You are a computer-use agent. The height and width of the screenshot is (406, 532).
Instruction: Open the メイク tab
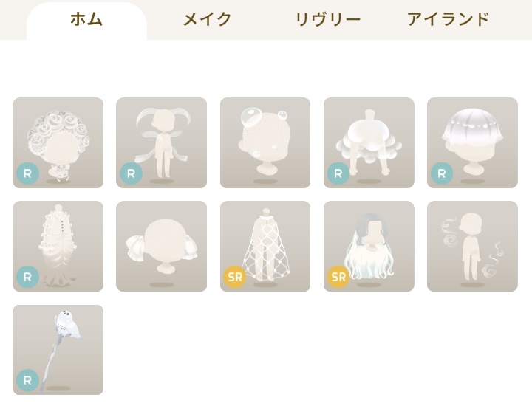207,20
